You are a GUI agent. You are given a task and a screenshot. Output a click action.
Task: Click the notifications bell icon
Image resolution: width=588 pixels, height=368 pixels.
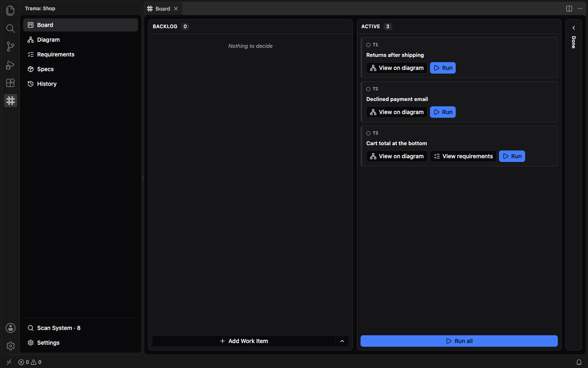[x=579, y=362]
